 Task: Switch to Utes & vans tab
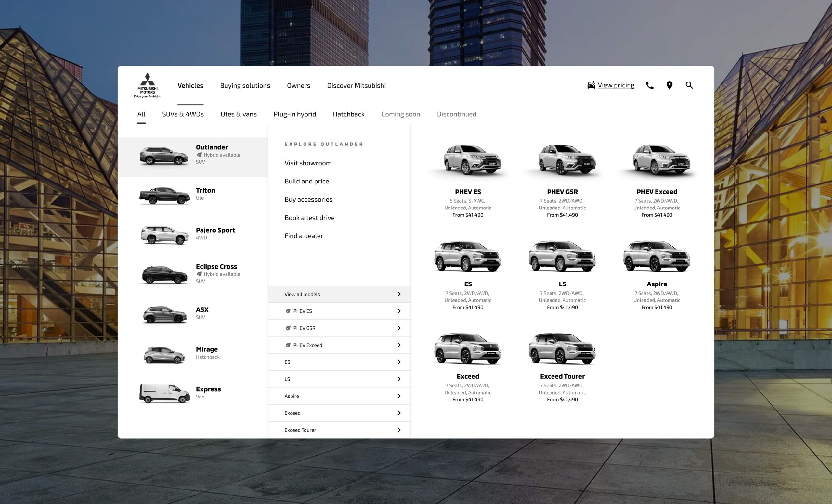[239, 114]
